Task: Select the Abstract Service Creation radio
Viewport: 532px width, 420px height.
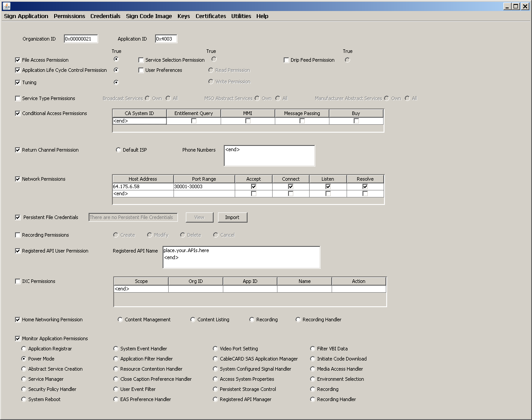Action: coord(24,369)
